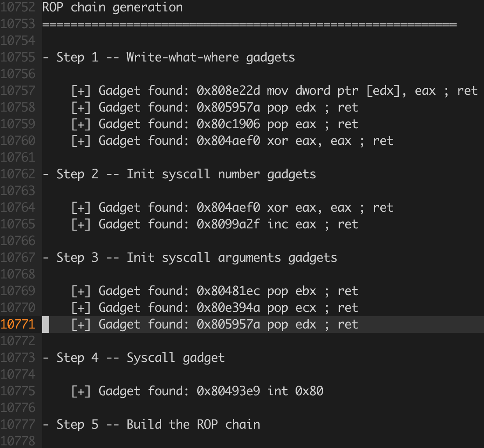Click line number 10778 in gutter
The width and height of the screenshot is (484, 448).
point(18,441)
